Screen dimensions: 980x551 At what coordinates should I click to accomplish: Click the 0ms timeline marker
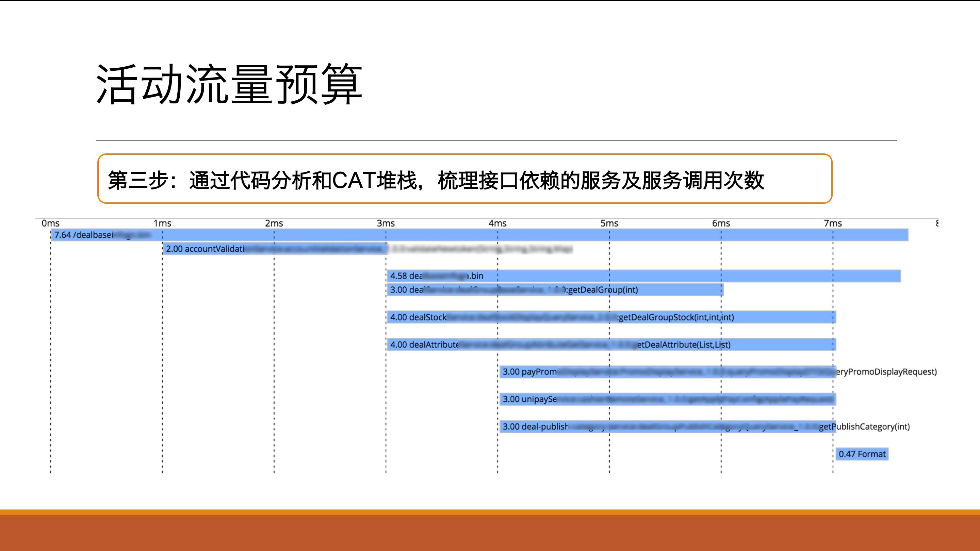coord(51,223)
